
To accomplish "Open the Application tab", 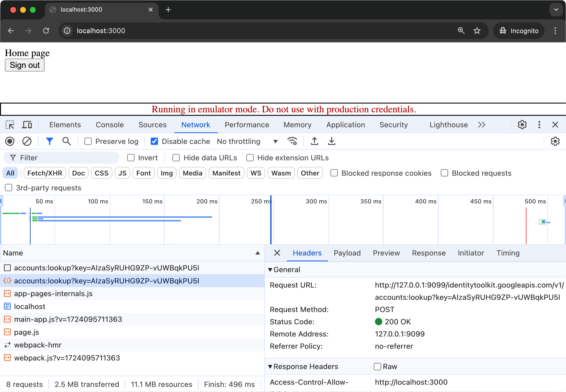I will coord(346,125).
